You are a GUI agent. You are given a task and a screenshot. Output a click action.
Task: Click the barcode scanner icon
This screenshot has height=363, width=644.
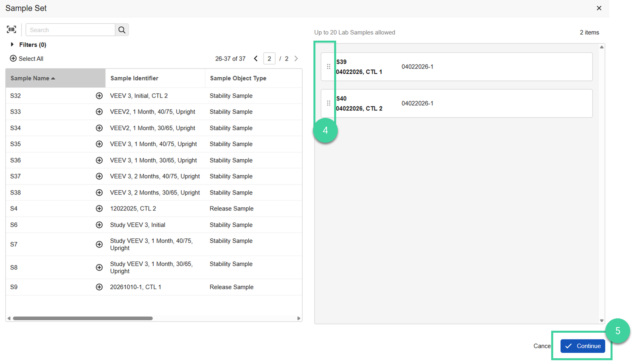11,29
